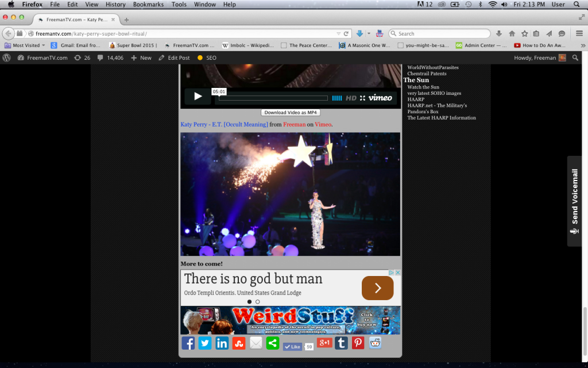Enter fullscreen on the Vimeo player
The height and width of the screenshot is (368, 588).
[x=362, y=98]
